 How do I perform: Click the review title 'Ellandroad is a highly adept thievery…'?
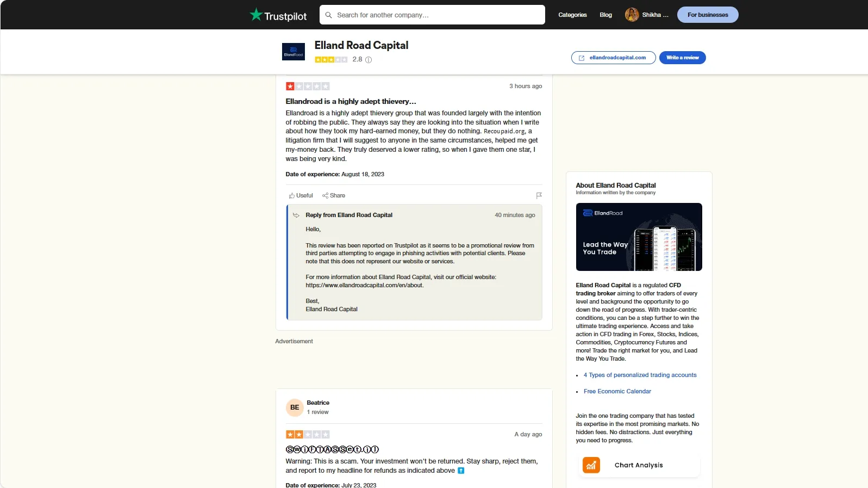click(x=351, y=101)
